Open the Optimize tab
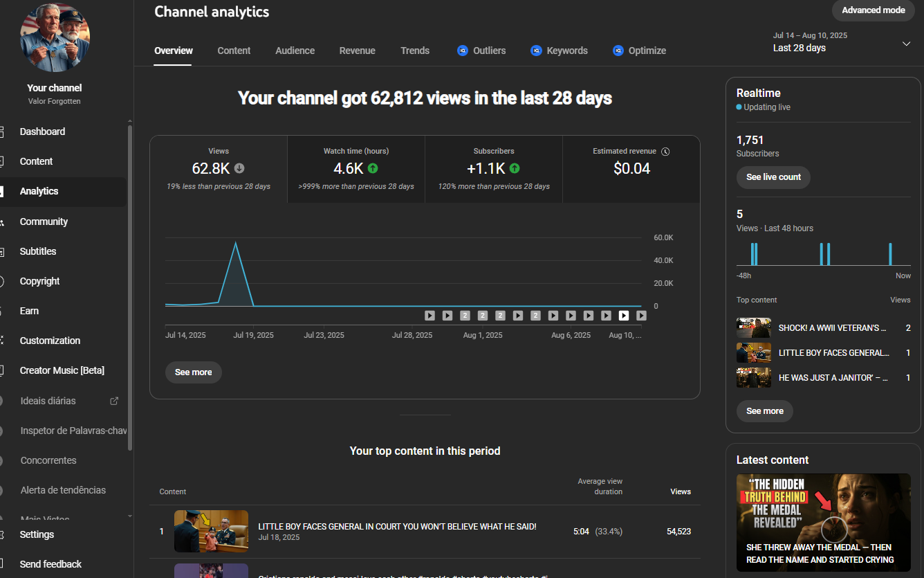The image size is (924, 578). [x=640, y=51]
